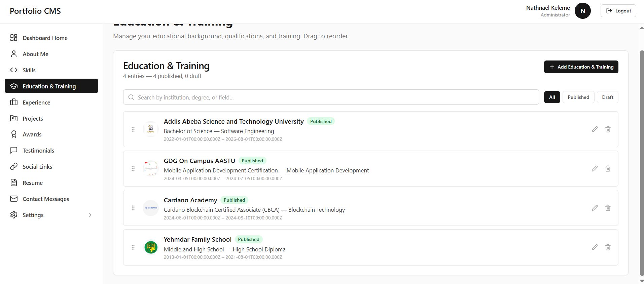Edit the Yehmdar Family School entry

pyautogui.click(x=595, y=247)
